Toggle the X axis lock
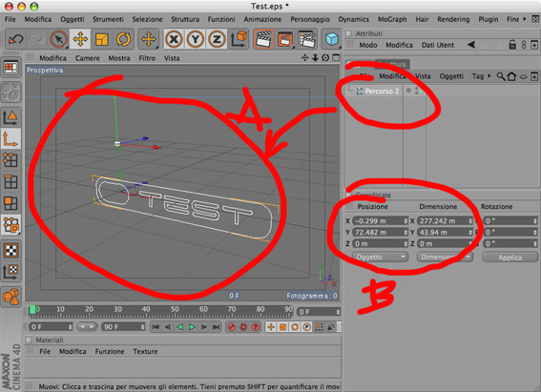This screenshot has height=392, width=541. (174, 39)
